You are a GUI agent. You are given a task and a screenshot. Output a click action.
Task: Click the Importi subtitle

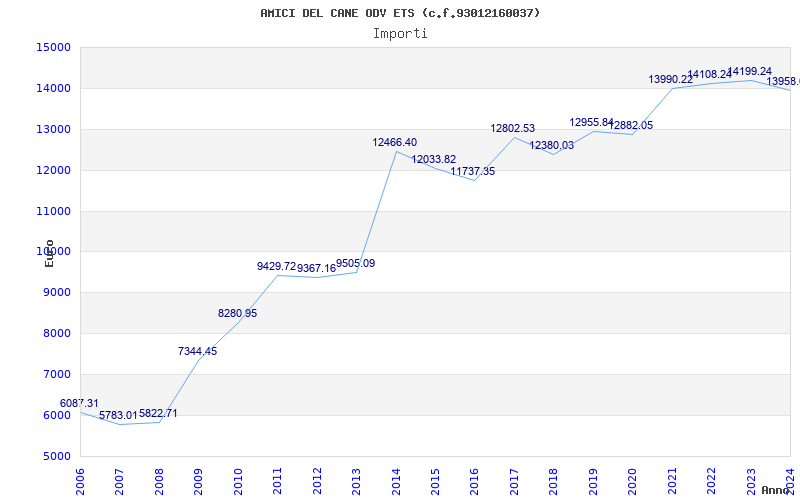click(x=400, y=34)
